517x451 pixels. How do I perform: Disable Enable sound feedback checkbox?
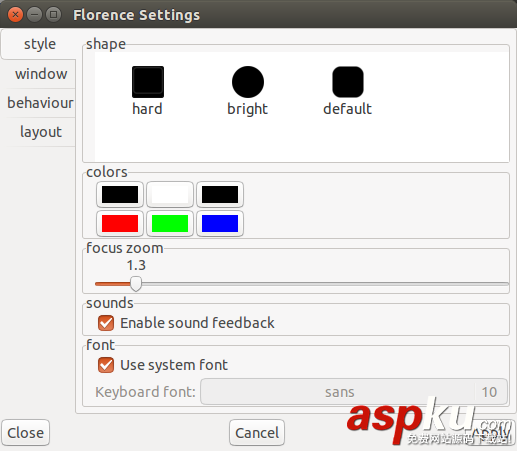(106, 323)
